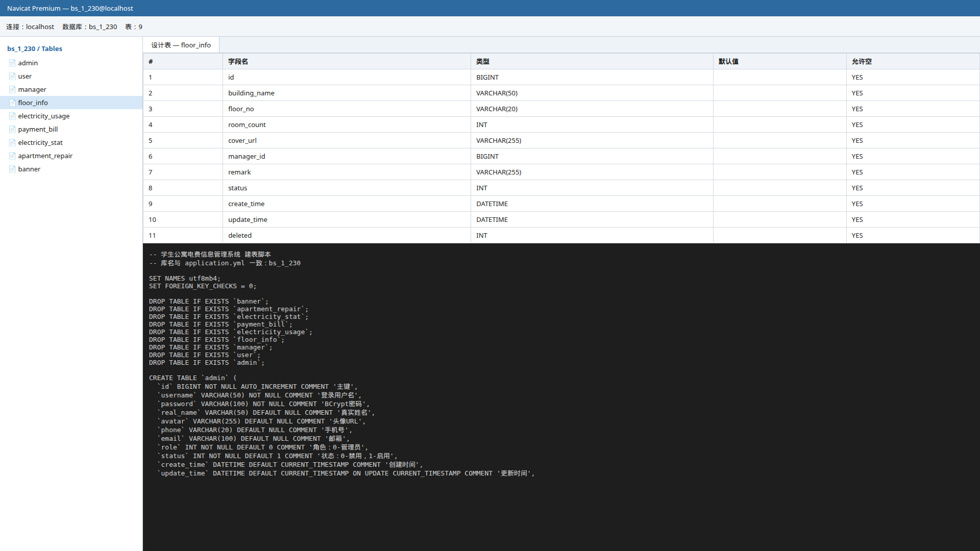
Task: Click the DATETIME type of update_time
Action: pyautogui.click(x=592, y=219)
